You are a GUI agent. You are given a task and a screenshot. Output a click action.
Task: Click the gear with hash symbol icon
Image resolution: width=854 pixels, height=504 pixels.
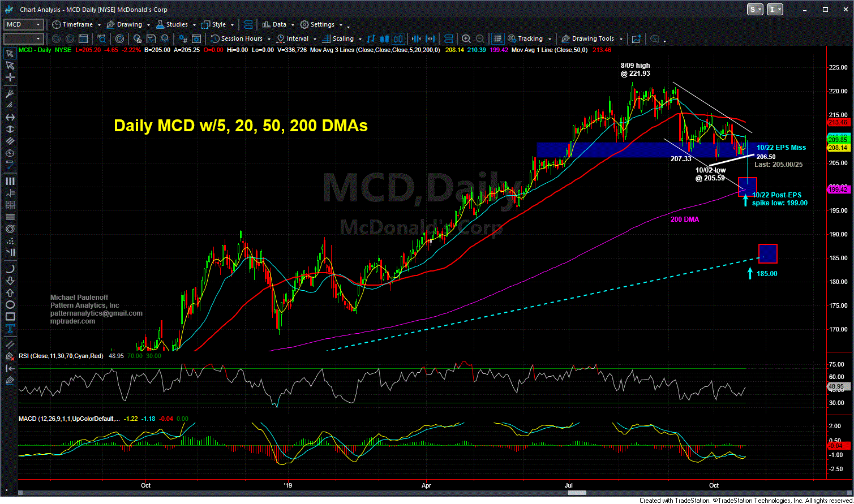click(x=182, y=38)
